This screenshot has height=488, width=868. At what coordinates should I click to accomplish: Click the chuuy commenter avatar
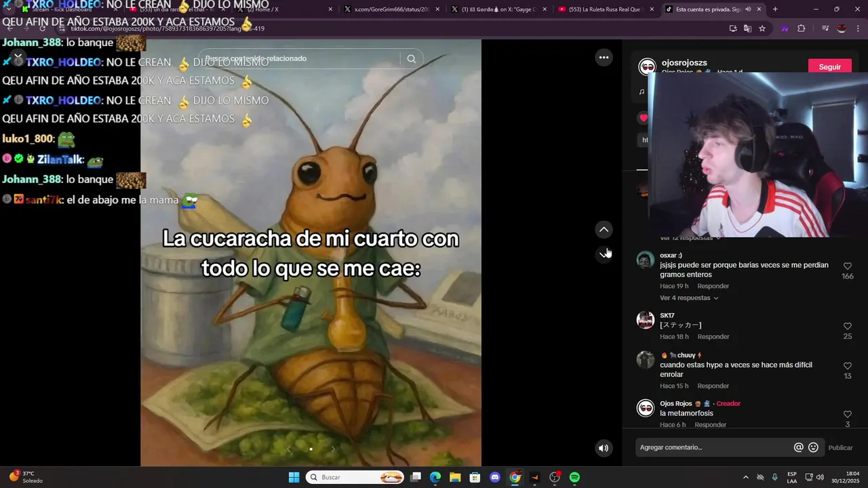point(646,360)
